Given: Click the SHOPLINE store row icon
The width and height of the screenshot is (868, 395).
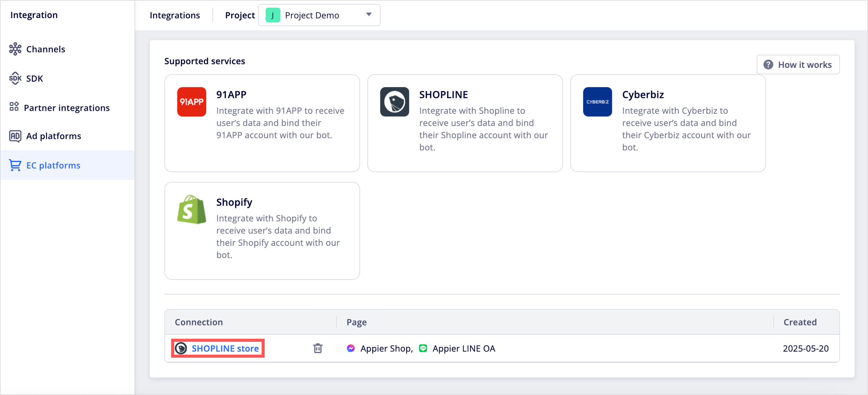Looking at the screenshot, I should [x=181, y=348].
